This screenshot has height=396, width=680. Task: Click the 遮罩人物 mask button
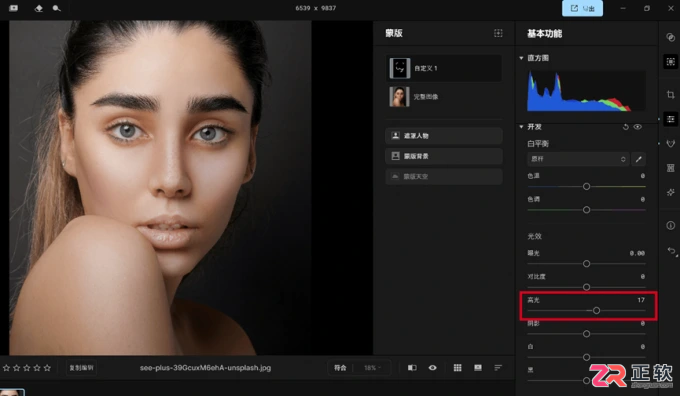point(444,136)
